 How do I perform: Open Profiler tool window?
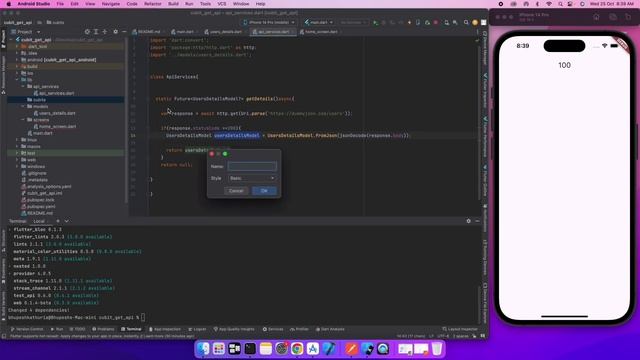[x=299, y=329]
